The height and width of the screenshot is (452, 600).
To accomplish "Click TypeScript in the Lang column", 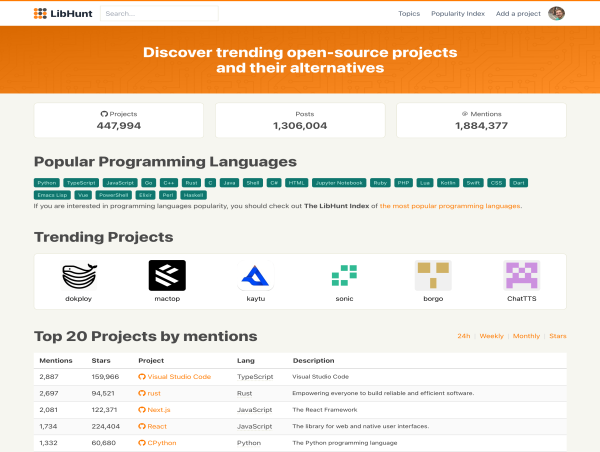I will (255, 377).
